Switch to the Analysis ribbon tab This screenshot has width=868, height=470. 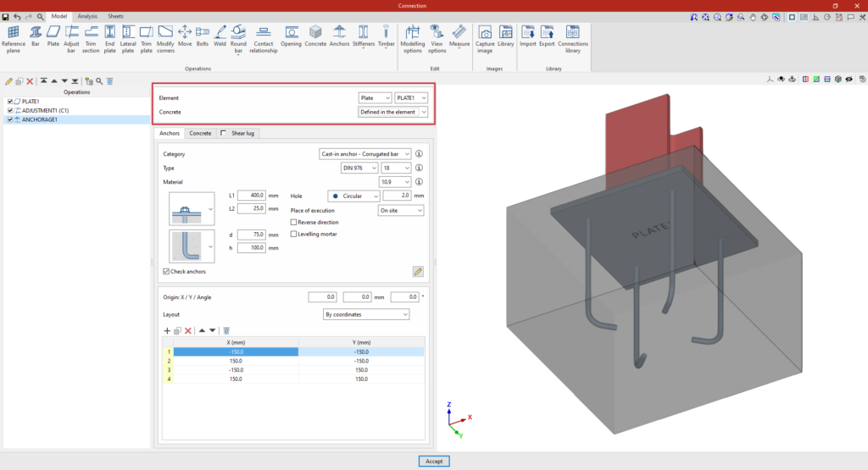[86, 16]
